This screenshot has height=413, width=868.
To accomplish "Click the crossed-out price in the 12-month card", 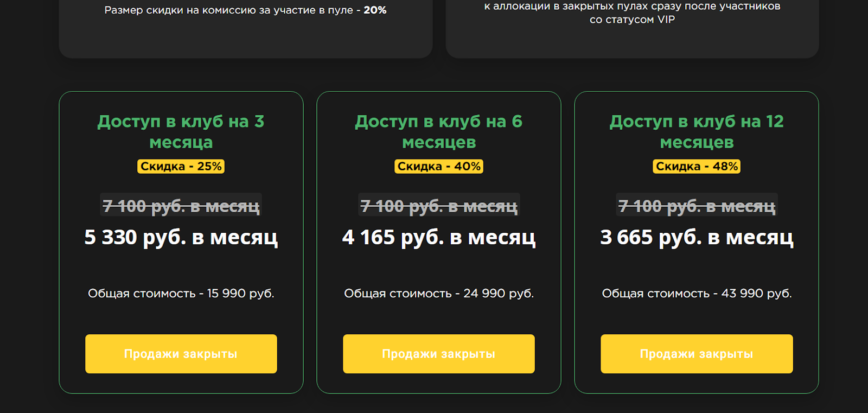I will point(697,206).
